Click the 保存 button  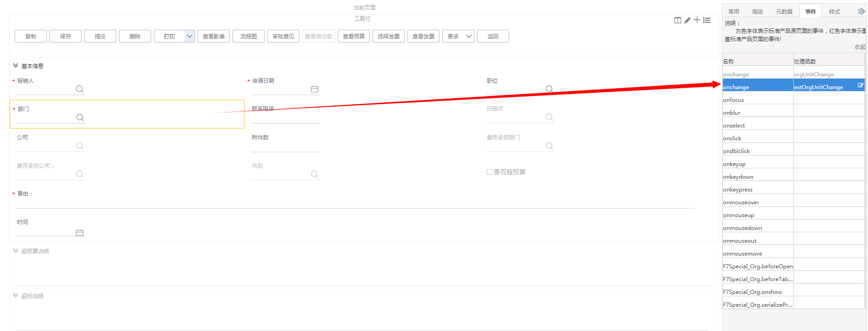[x=65, y=36]
